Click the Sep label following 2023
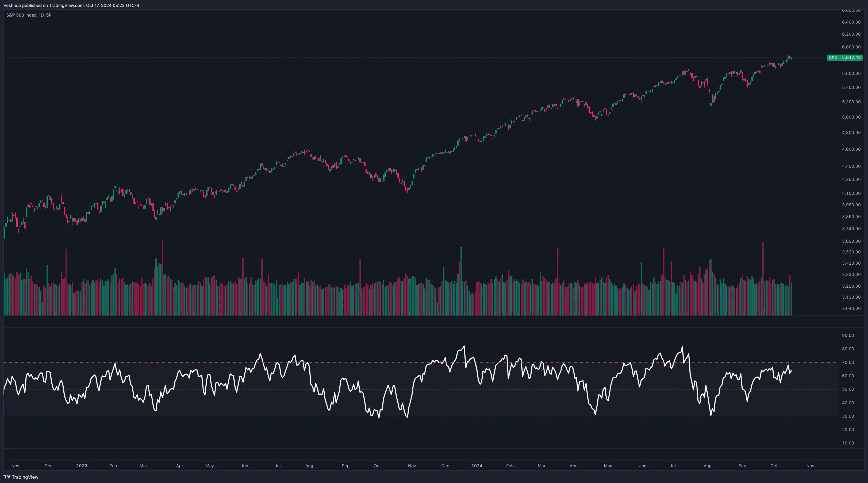868x483 pixels. pyautogui.click(x=346, y=466)
